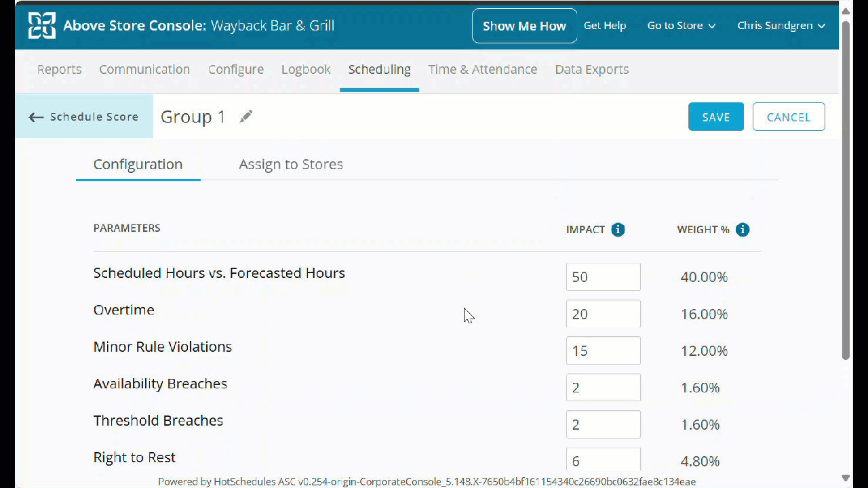
Task: Select the Availability Breaches impact field
Action: [603, 388]
